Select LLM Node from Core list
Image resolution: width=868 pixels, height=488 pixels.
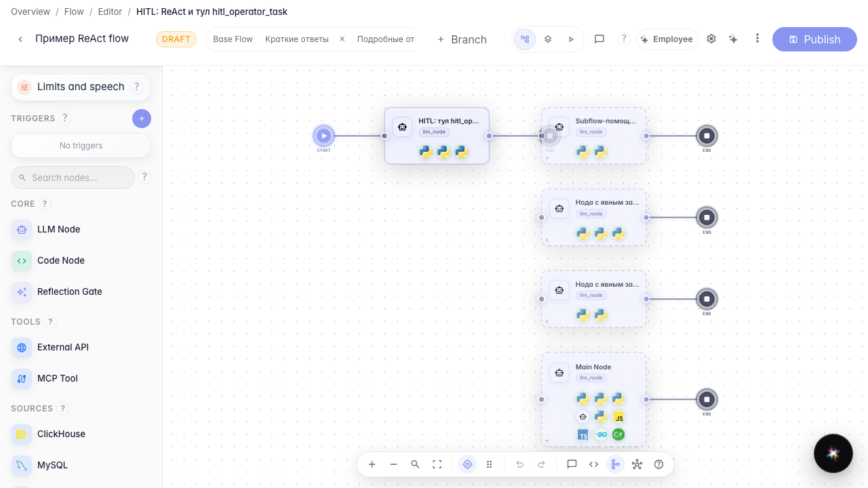[x=81, y=229]
